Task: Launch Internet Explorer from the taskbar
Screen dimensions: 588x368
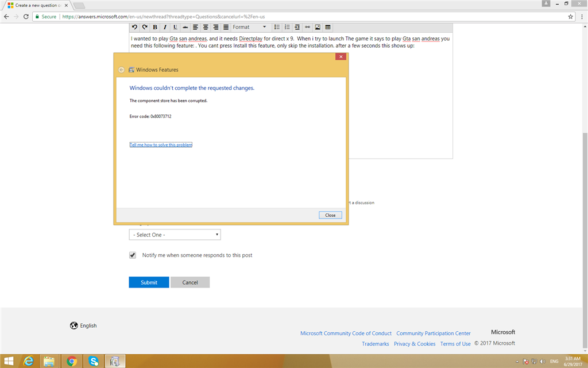Action: (x=29, y=361)
